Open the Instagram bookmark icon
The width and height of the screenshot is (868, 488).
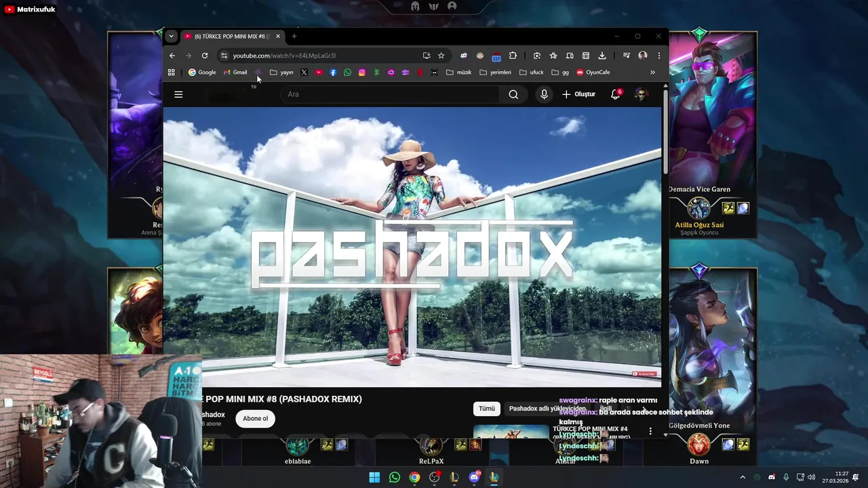click(x=362, y=73)
